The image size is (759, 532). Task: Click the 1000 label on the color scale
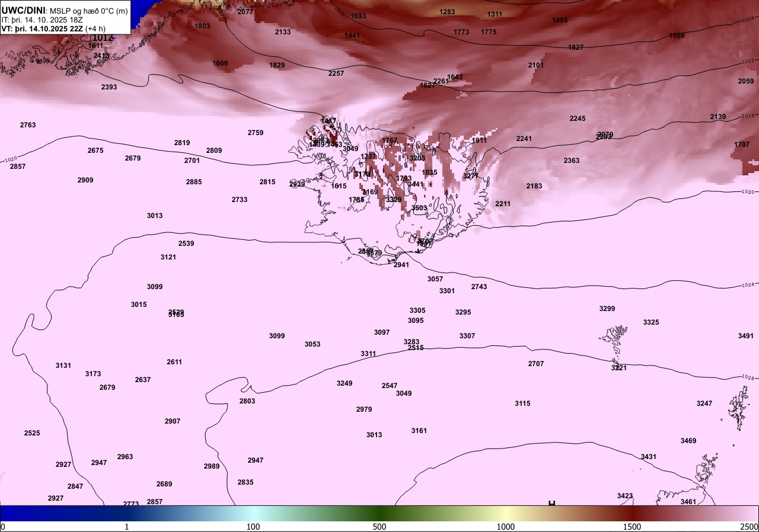click(506, 527)
